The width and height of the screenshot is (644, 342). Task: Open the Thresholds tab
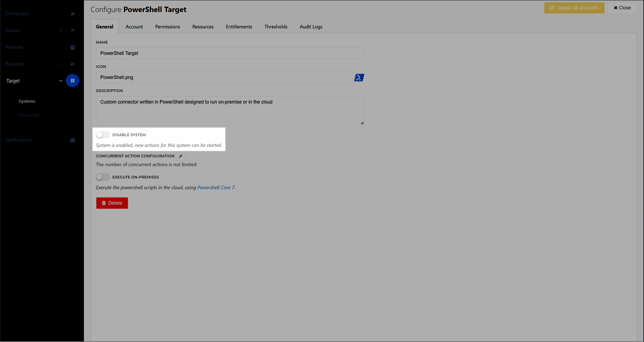click(276, 27)
